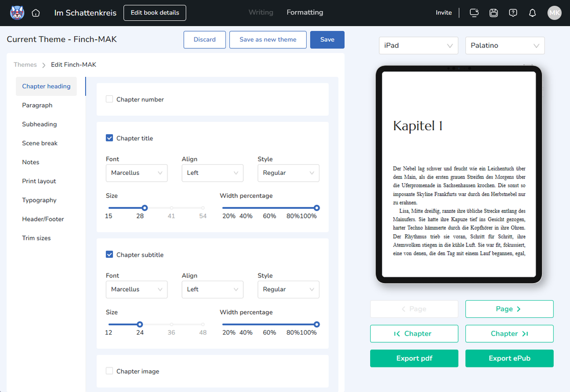This screenshot has height=392, width=570.
Task: Click Export pdf button
Action: click(x=414, y=358)
